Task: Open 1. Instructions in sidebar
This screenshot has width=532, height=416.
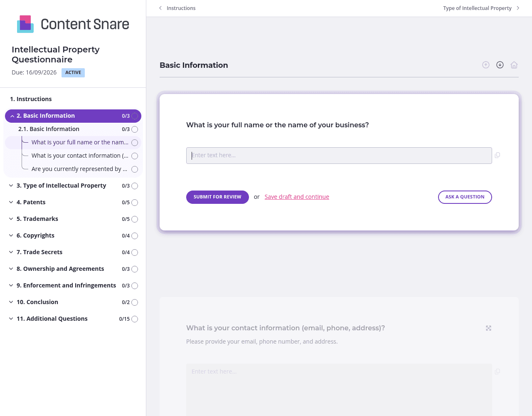Action: click(31, 99)
